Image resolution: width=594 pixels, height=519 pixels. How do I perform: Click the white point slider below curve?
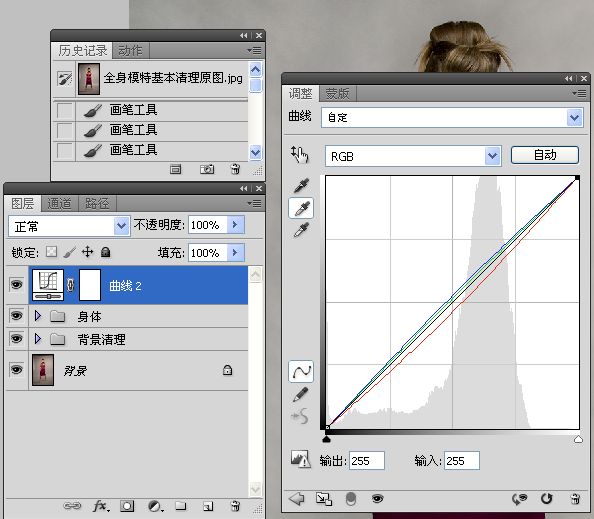click(578, 439)
